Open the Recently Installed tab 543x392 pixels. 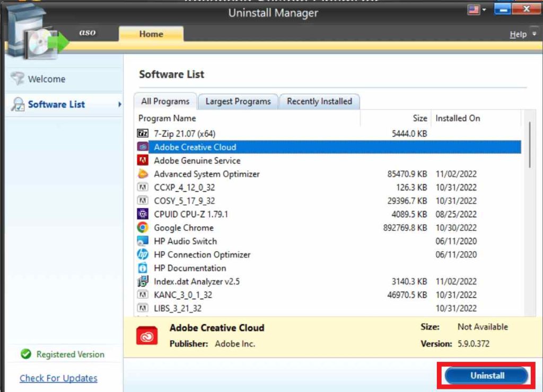(x=319, y=101)
